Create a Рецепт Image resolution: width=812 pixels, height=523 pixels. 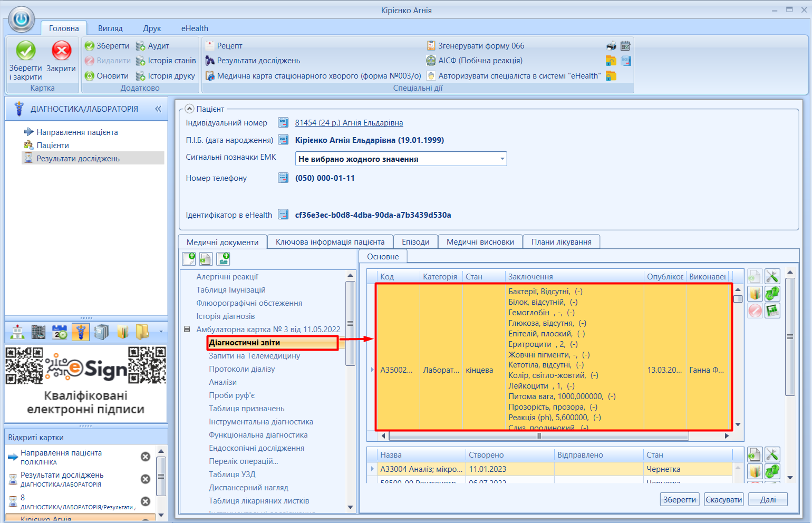[224, 46]
